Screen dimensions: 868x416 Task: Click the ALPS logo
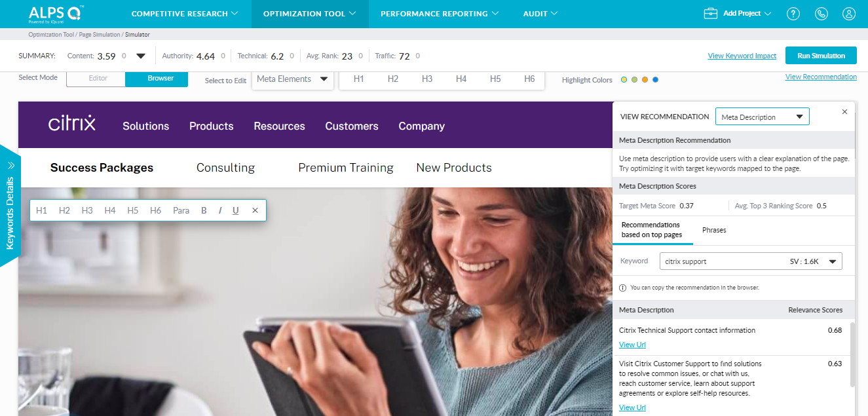pos(56,14)
